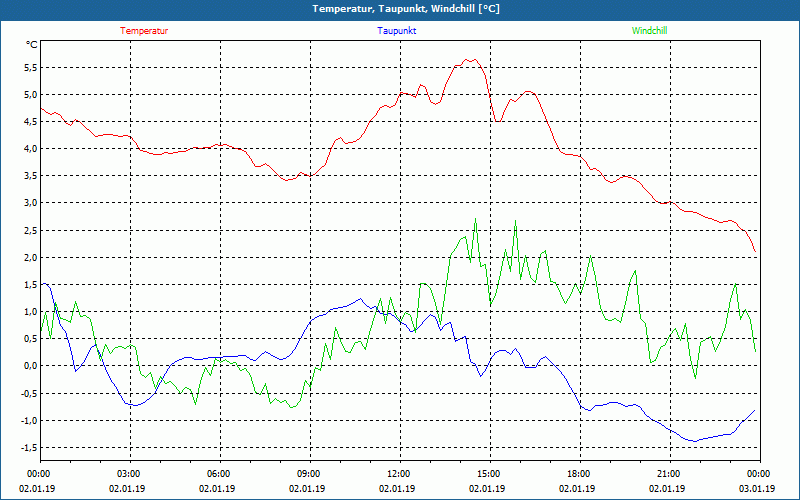Click the chart title Temperatur, Taupunkt, Windchill [°C]
800x500 pixels.
[406, 9]
